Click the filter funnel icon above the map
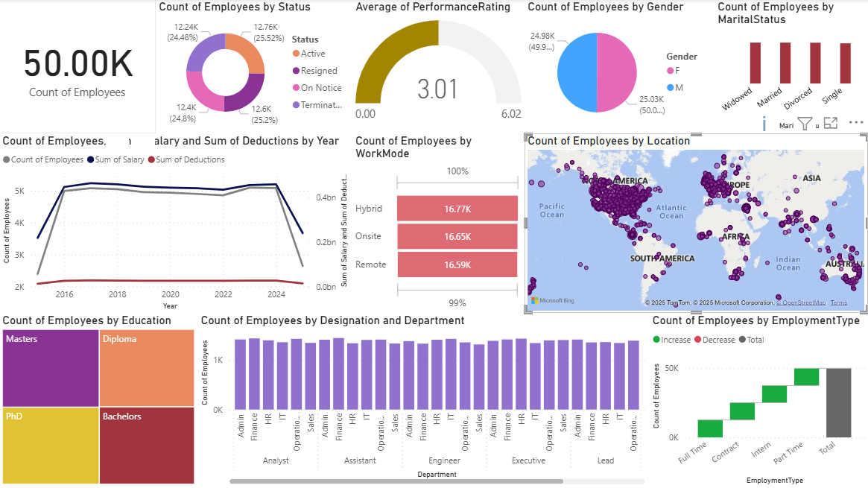 click(805, 124)
